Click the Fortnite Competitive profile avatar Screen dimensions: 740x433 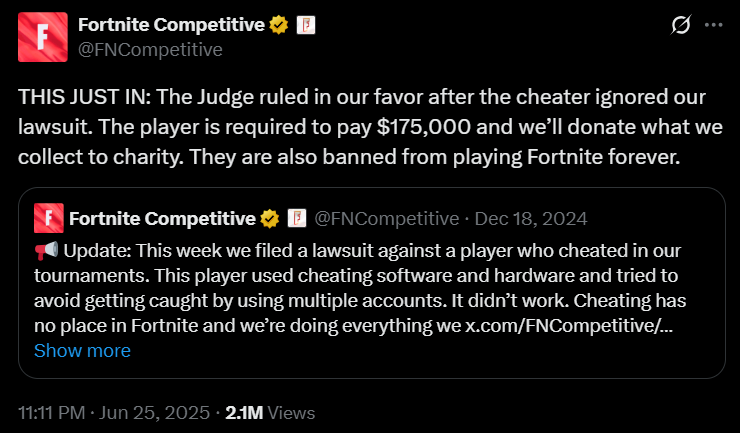coord(43,37)
